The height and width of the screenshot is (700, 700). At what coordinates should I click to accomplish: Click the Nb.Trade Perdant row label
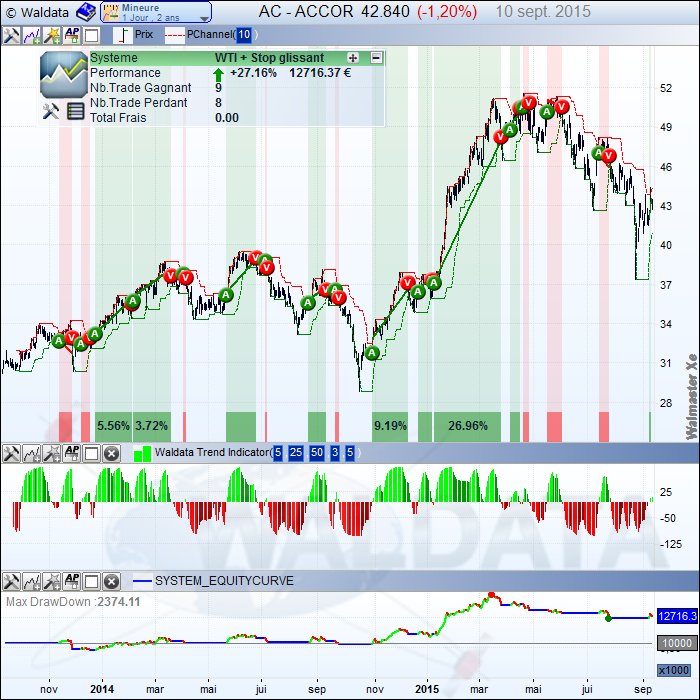point(138,103)
